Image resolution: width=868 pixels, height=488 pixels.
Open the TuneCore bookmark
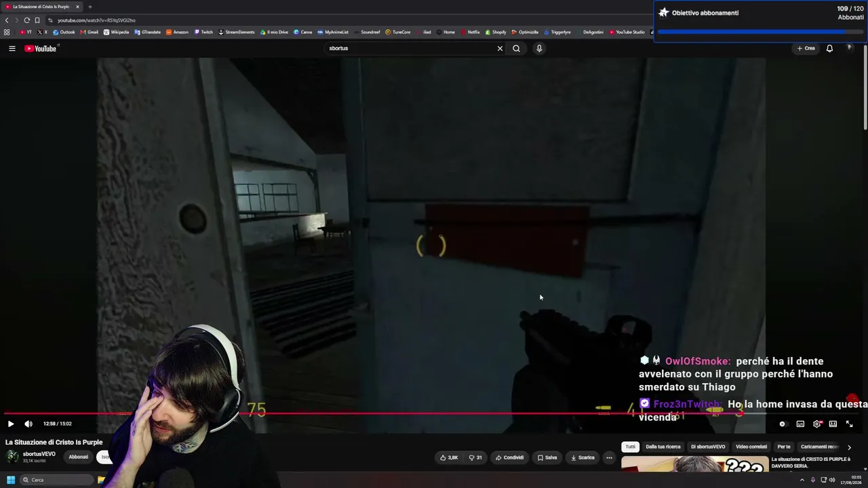click(x=398, y=32)
